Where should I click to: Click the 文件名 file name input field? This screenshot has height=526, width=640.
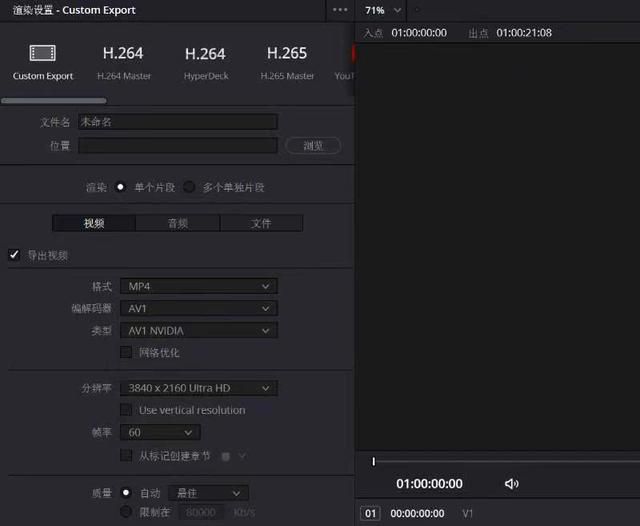(x=178, y=122)
